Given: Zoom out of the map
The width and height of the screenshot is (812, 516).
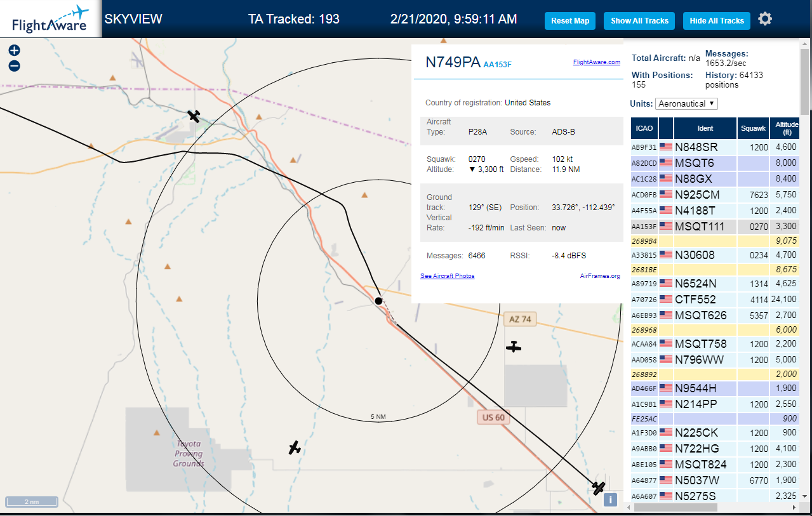Looking at the screenshot, I should pyautogui.click(x=14, y=66).
